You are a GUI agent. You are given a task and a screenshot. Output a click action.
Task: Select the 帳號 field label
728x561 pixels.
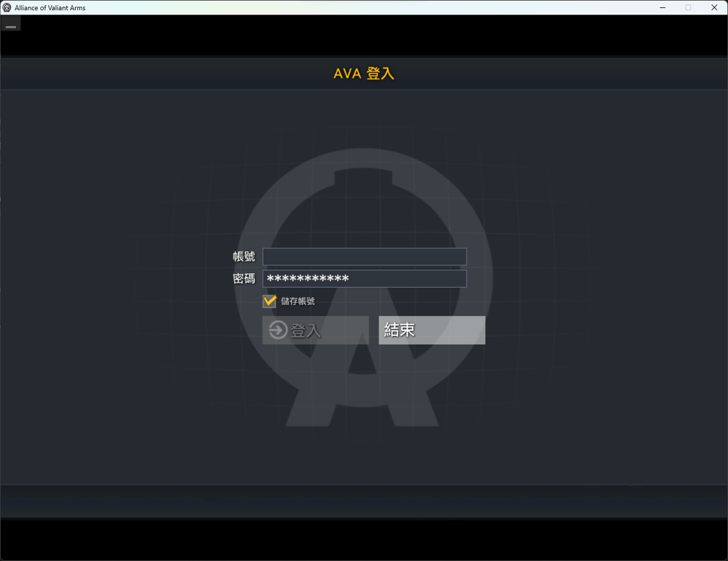click(x=244, y=256)
